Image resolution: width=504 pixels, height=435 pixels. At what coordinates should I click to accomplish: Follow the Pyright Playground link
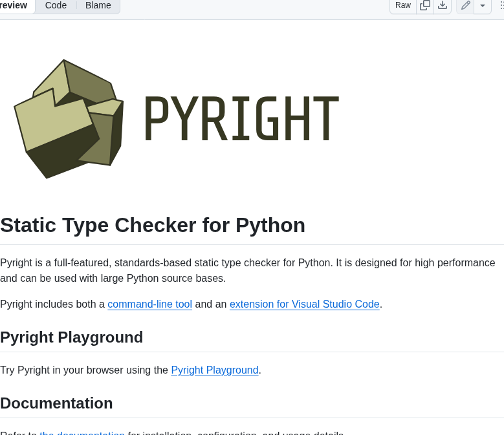(x=215, y=370)
